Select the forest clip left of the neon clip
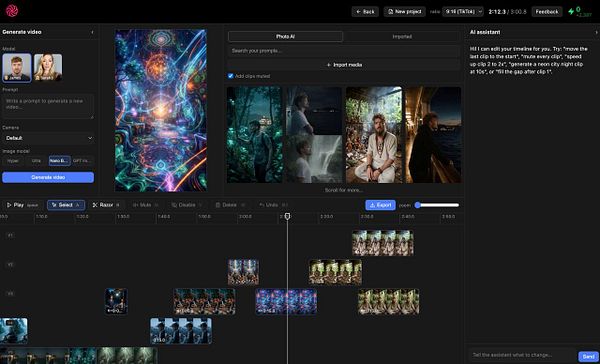Screen dimensions: 600x364 click(205, 301)
